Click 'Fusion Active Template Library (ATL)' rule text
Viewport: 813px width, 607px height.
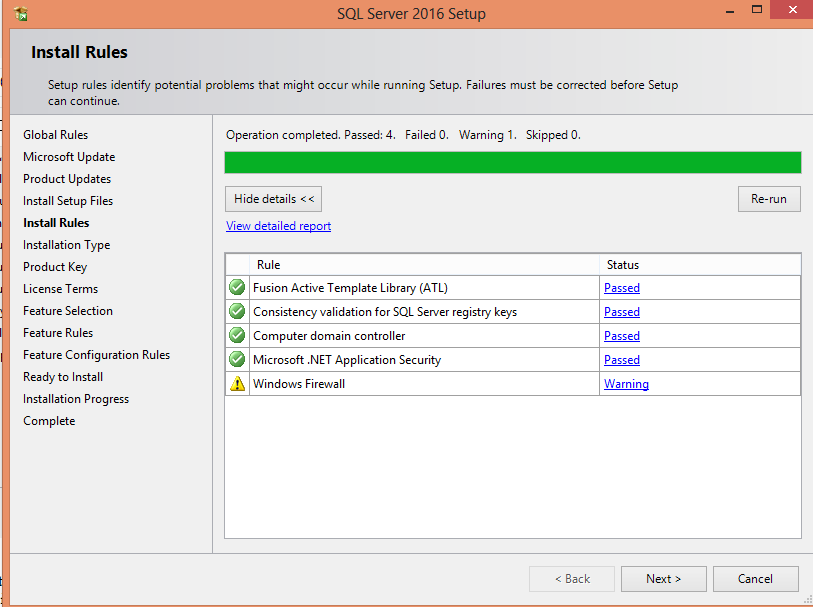pyautogui.click(x=351, y=288)
